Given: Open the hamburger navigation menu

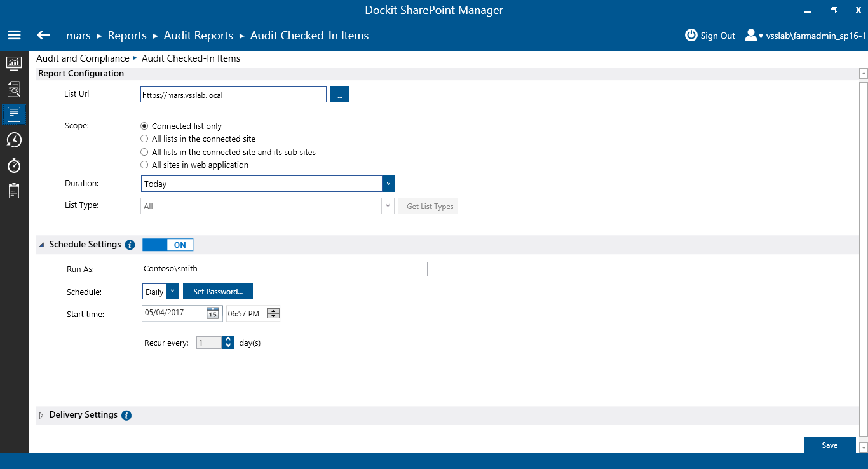Looking at the screenshot, I should 14,35.
